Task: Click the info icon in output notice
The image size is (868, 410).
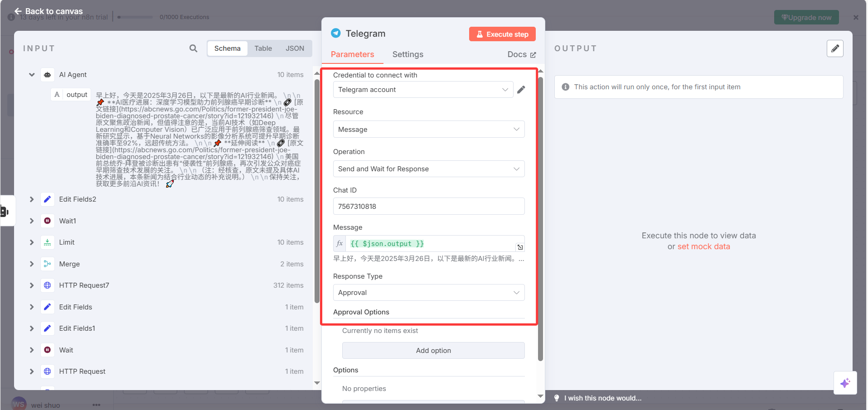Action: pos(566,87)
